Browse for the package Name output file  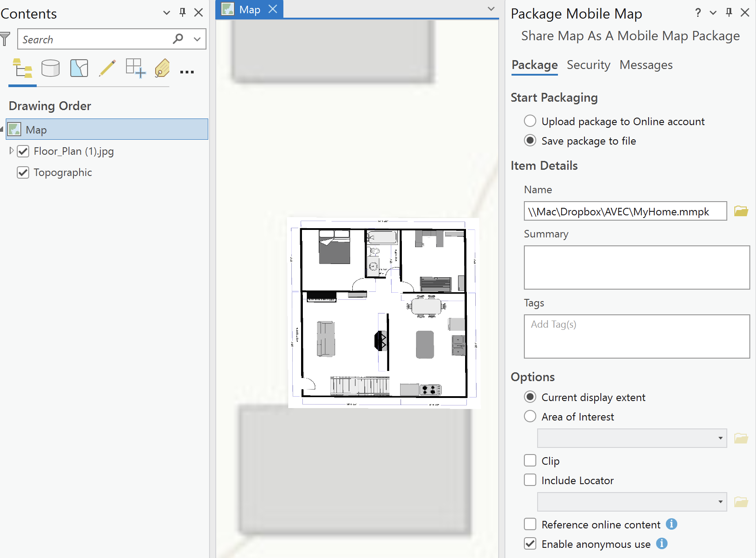pyautogui.click(x=741, y=211)
